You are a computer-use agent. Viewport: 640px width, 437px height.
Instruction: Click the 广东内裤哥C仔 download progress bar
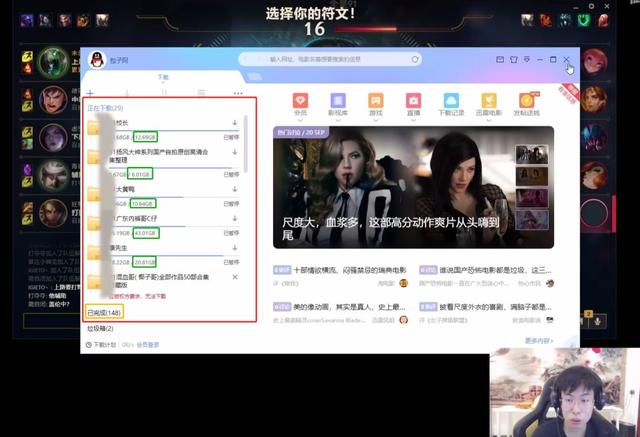(x=175, y=226)
